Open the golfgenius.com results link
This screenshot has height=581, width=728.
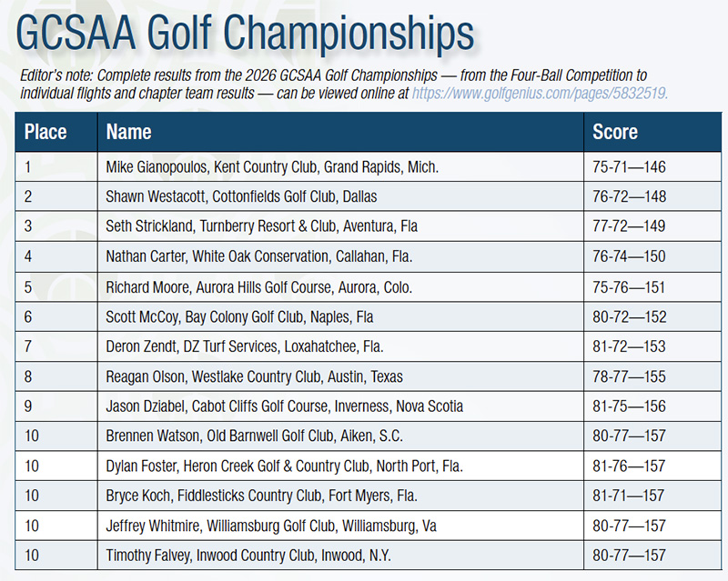coord(540,93)
